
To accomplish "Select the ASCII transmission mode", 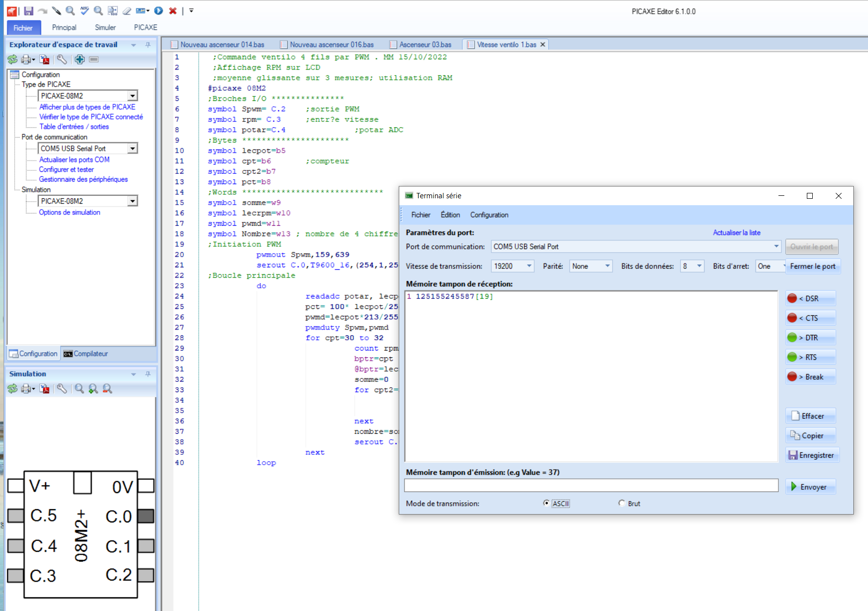I will click(x=547, y=503).
